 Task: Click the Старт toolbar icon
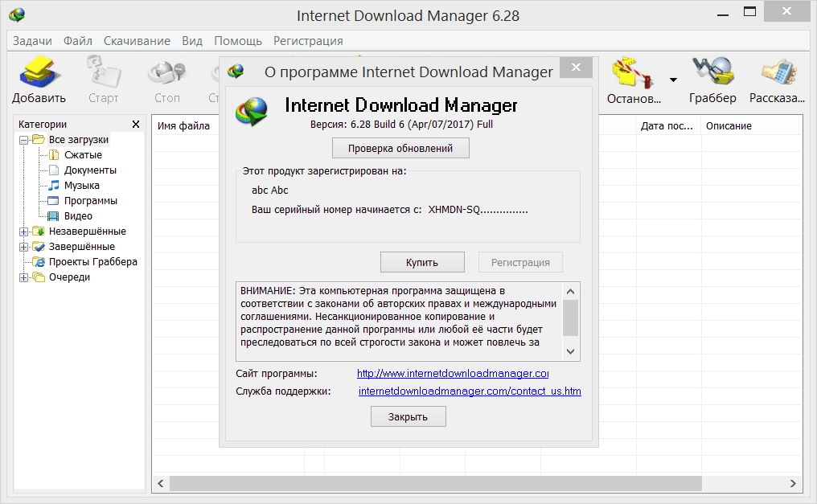click(103, 72)
